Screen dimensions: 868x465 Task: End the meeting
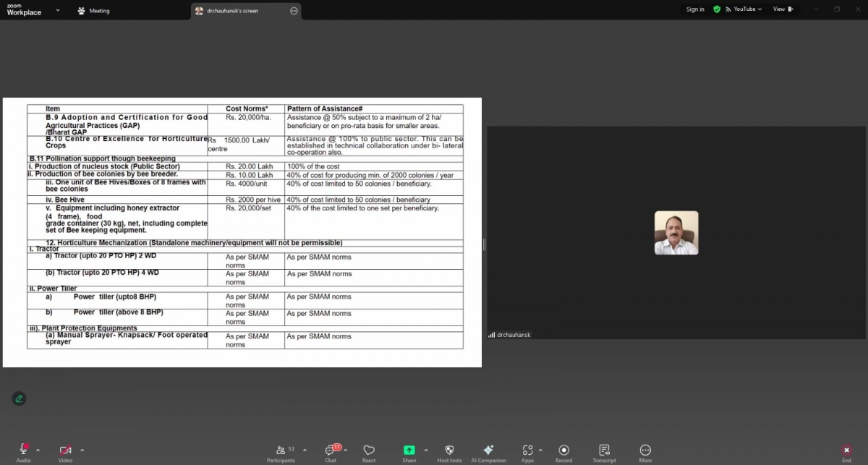point(846,451)
